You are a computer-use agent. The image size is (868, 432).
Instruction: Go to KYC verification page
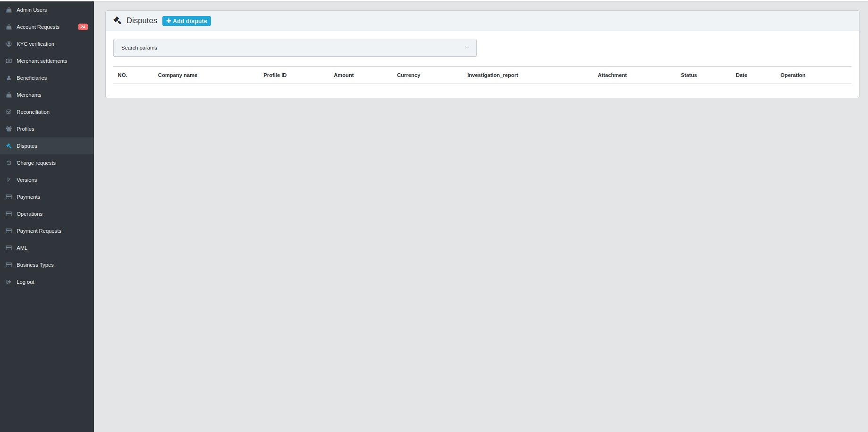click(x=47, y=44)
